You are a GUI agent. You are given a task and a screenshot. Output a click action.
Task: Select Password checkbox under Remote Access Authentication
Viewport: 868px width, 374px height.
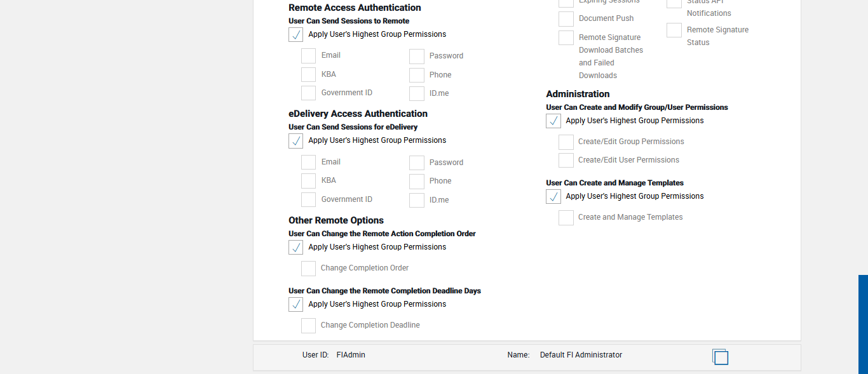[417, 57]
